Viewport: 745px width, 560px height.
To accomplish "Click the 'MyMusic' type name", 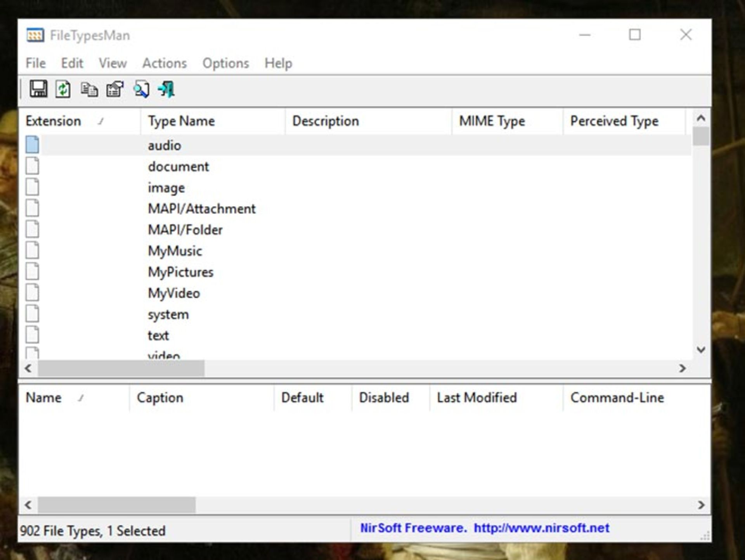I will tap(175, 251).
